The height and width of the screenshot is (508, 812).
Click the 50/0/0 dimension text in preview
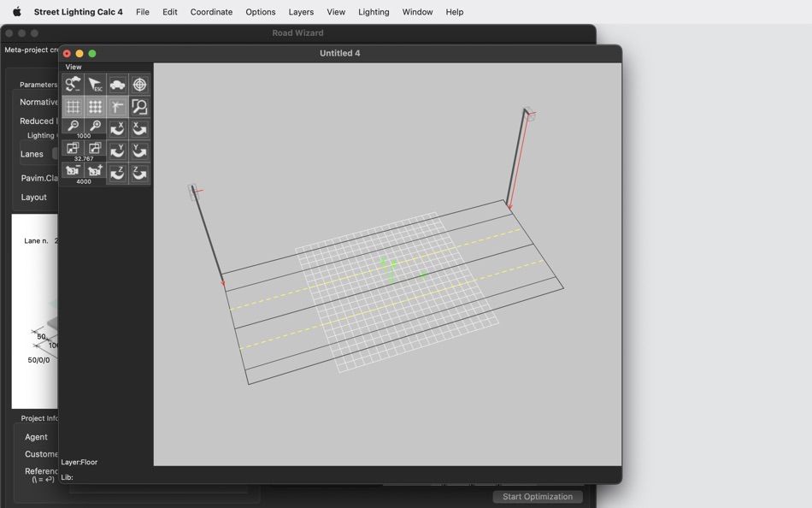[x=38, y=360]
